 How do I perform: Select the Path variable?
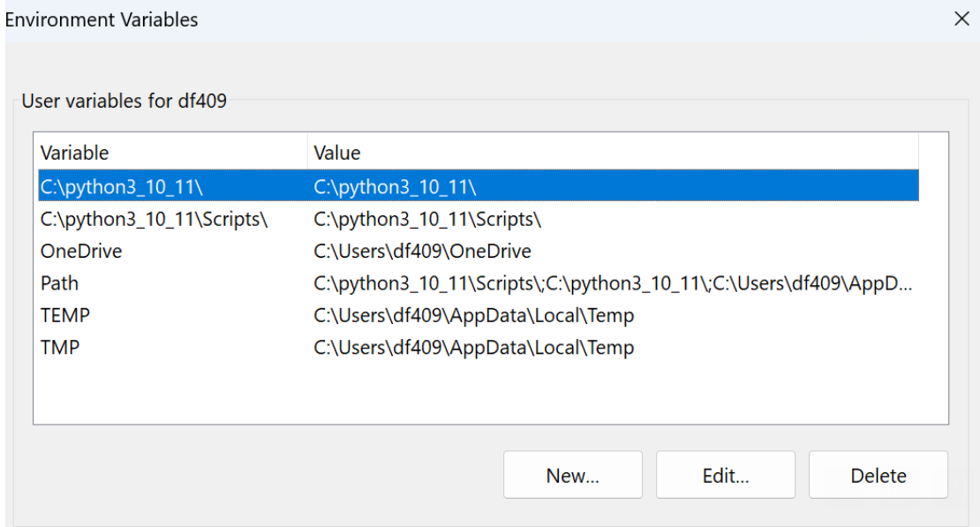coord(59,283)
